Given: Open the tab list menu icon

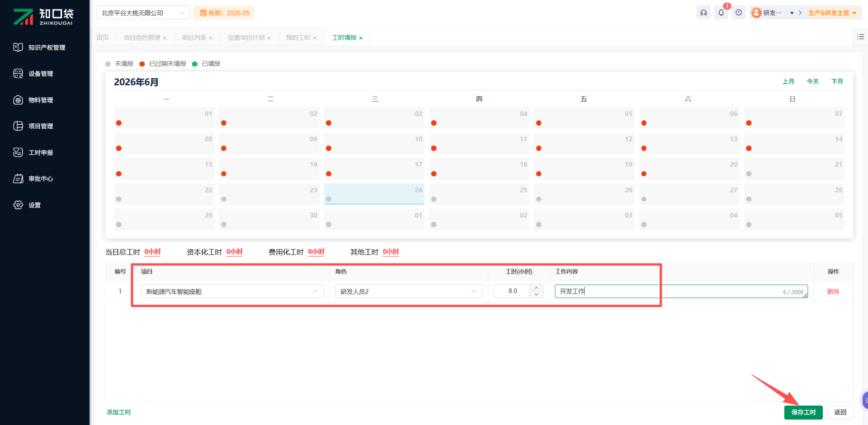Looking at the screenshot, I should (x=860, y=37).
